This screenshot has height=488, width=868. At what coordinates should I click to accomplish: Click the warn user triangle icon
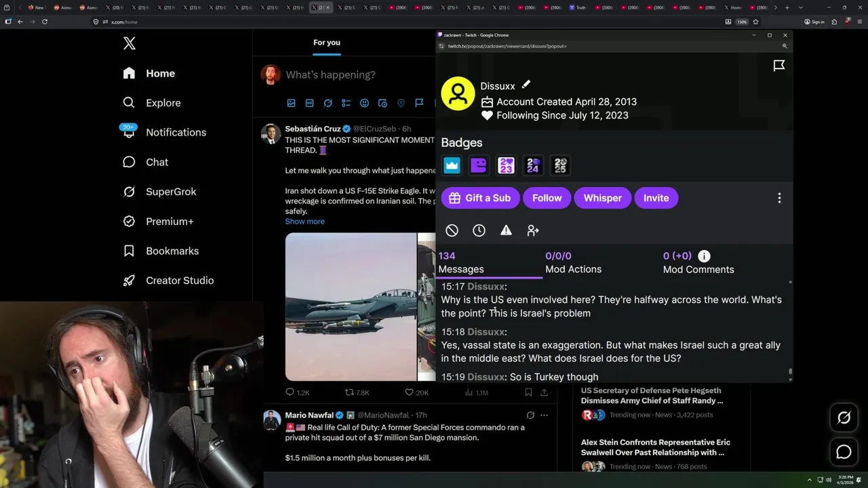[506, 230]
